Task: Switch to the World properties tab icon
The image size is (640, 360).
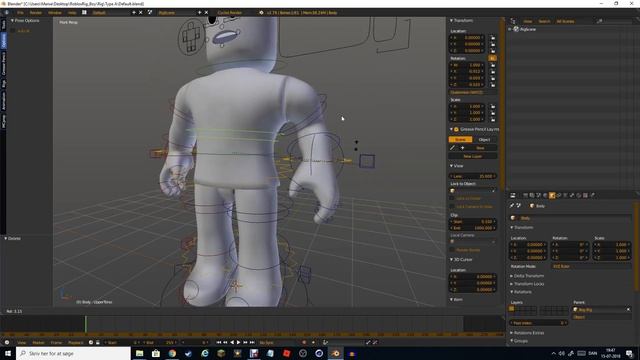Action: [x=545, y=196]
